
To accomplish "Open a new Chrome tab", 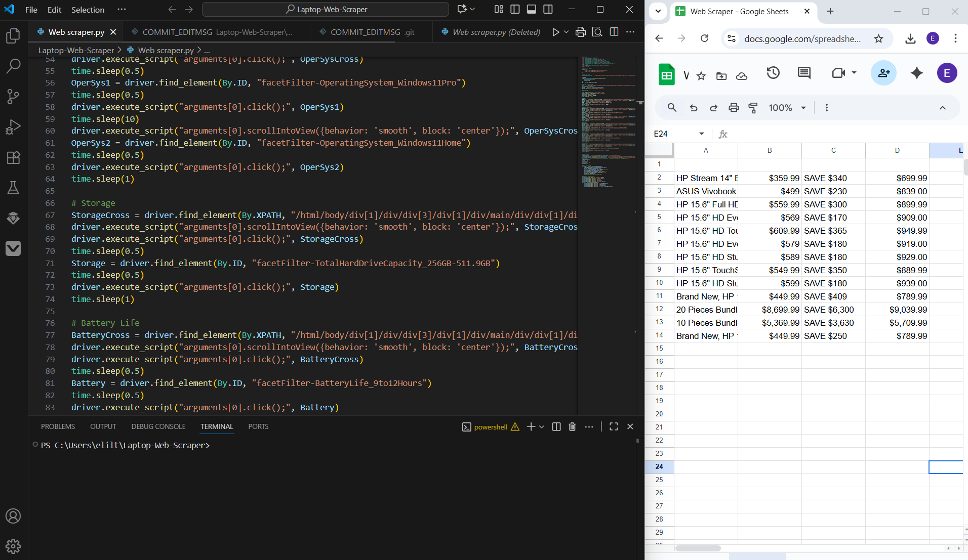I will 830,11.
